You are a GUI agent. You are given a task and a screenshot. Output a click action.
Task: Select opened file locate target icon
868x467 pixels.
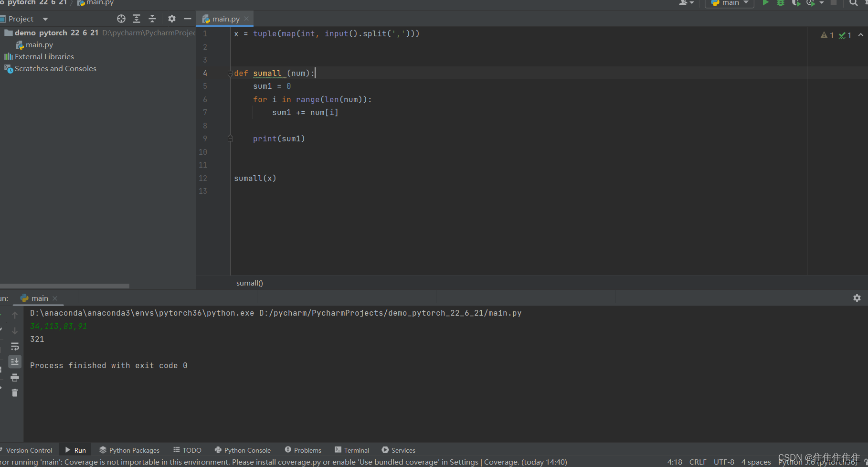(x=121, y=19)
